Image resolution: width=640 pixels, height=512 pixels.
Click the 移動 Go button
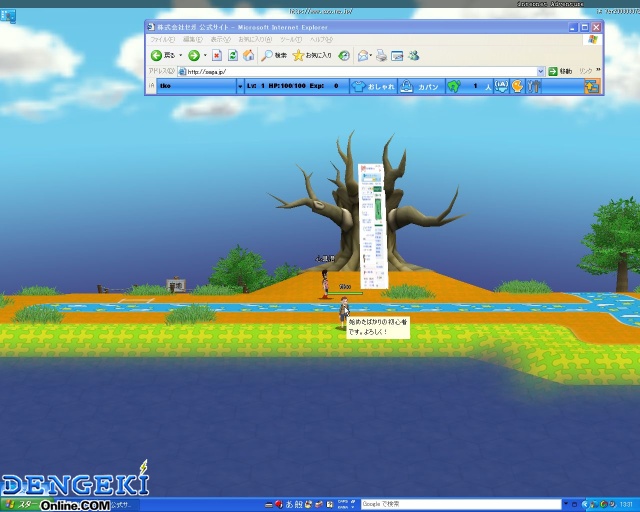[x=560, y=71]
